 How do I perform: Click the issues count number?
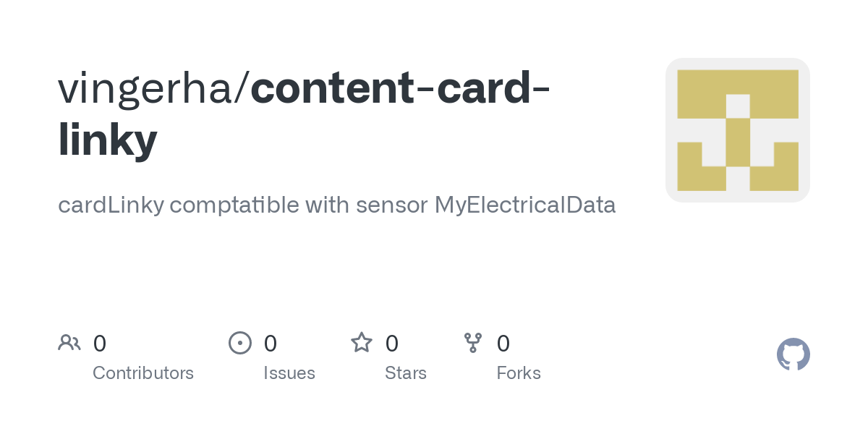coord(271,344)
